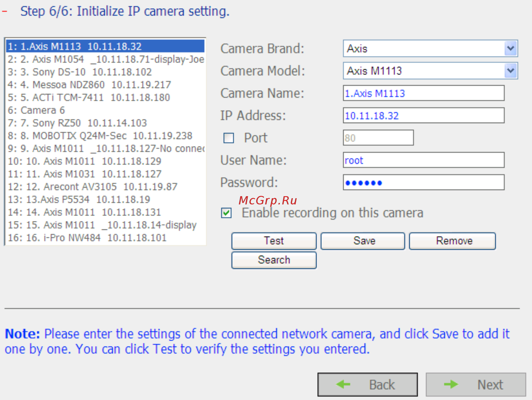Open the Camera Brand dropdown arrow
This screenshot has height=400, width=532.
pyautogui.click(x=510, y=48)
